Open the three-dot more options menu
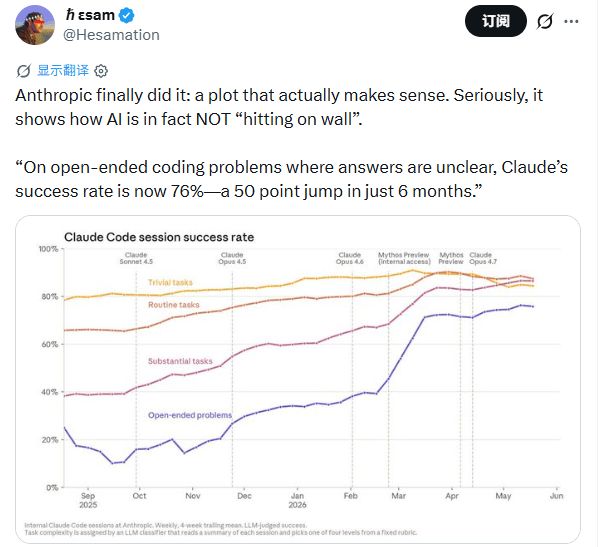 pyautogui.click(x=571, y=21)
